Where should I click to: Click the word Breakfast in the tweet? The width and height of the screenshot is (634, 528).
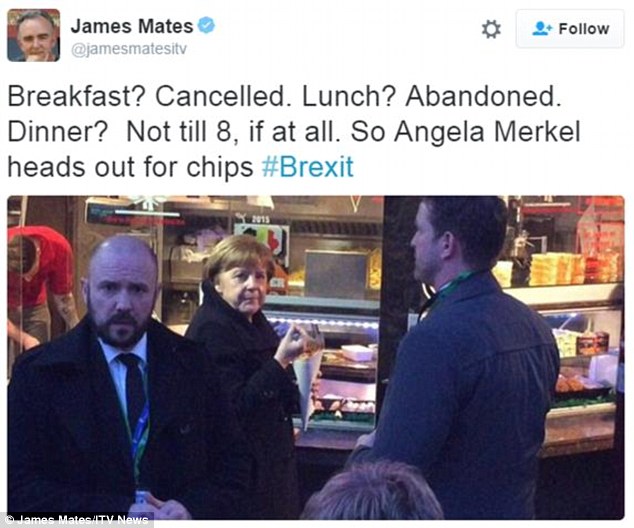coord(76,97)
